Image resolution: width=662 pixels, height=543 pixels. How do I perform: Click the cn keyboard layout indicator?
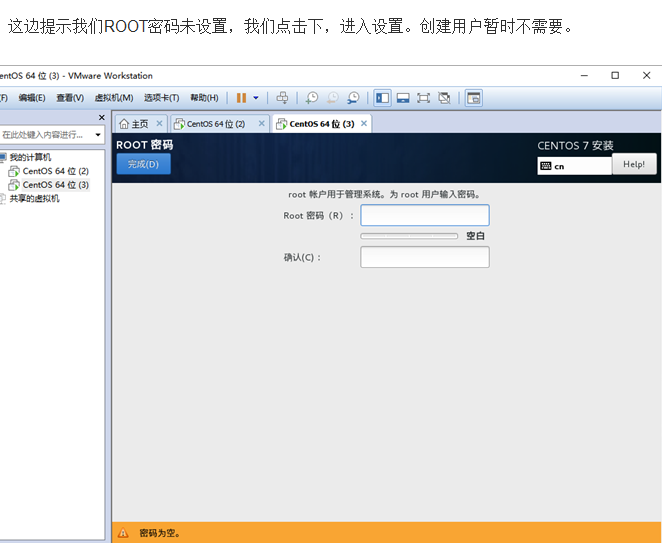(x=575, y=166)
